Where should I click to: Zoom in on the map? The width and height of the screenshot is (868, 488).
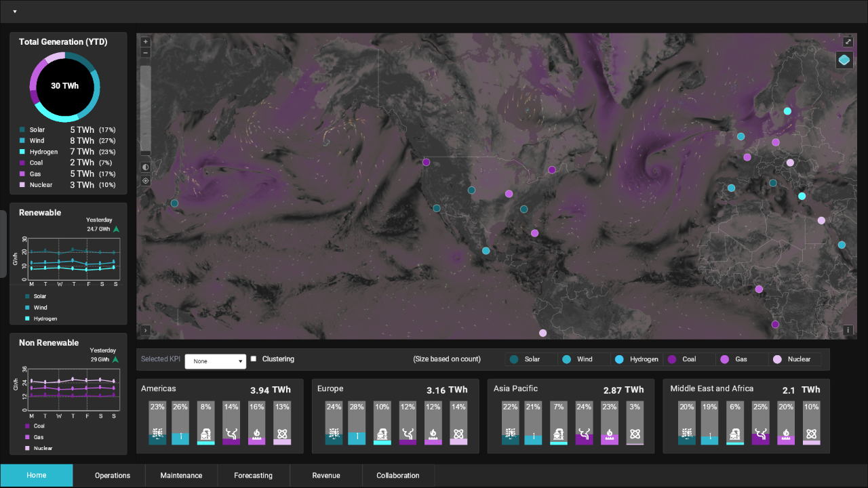pos(146,41)
